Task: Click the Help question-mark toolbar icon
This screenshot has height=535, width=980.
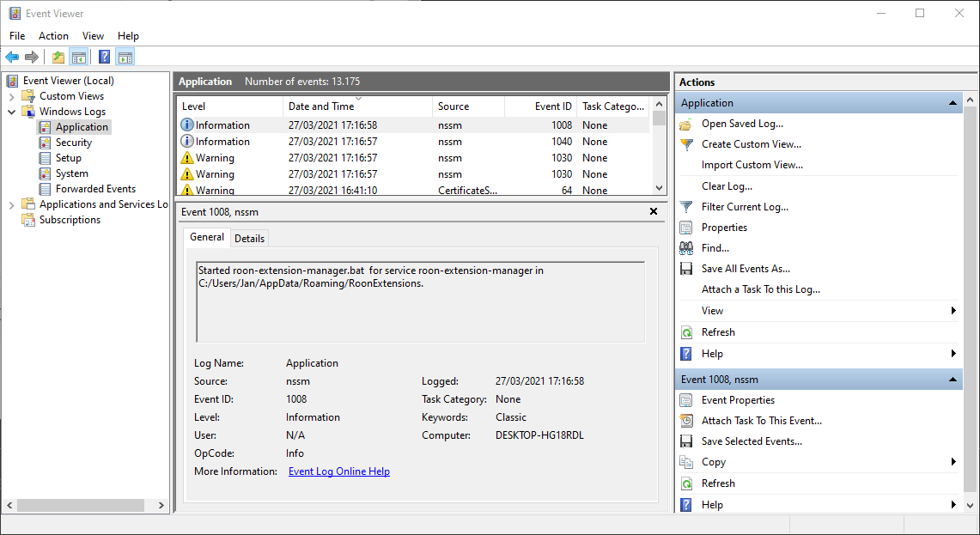Action: (104, 57)
